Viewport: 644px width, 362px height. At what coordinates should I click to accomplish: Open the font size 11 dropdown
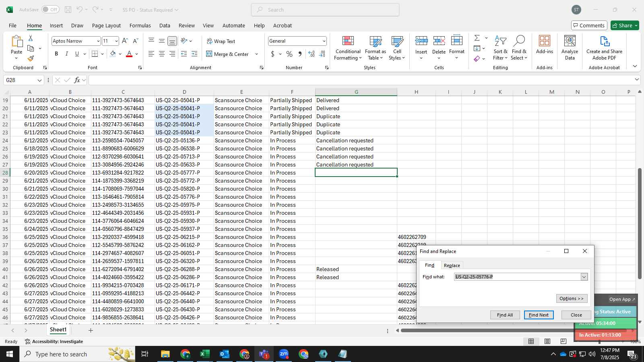click(116, 41)
